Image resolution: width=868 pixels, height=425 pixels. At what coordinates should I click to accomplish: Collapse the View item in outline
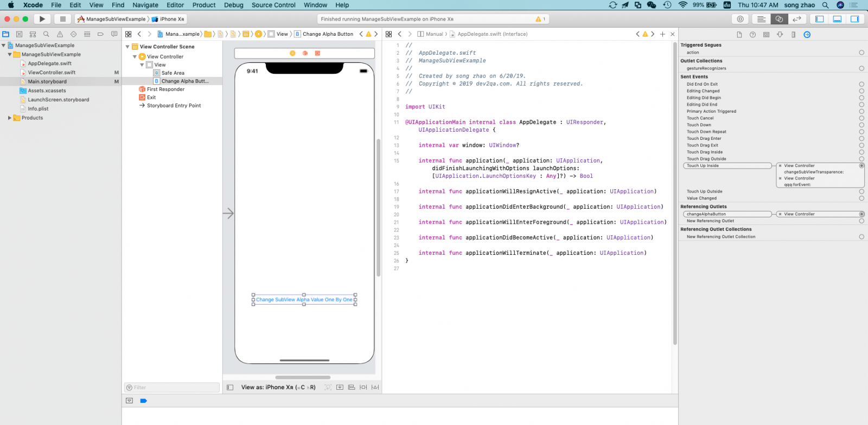[x=142, y=65]
